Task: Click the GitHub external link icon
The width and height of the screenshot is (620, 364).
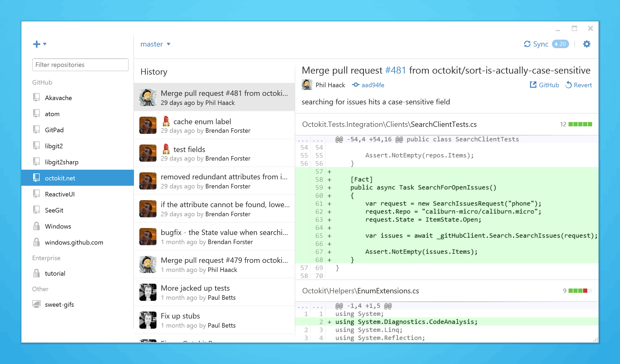Action: coord(533,85)
